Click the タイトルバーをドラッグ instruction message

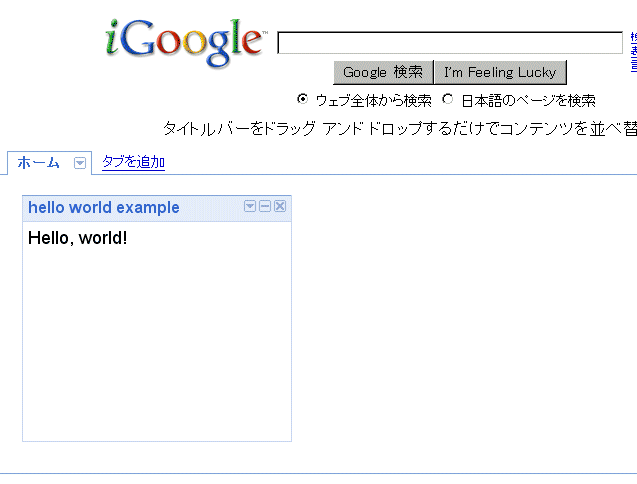400,129
